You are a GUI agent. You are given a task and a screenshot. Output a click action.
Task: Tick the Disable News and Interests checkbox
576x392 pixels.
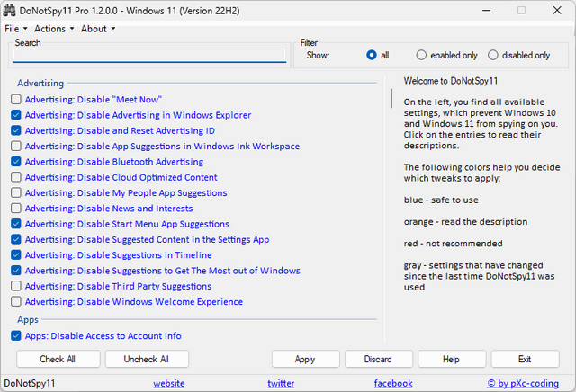[16, 209]
